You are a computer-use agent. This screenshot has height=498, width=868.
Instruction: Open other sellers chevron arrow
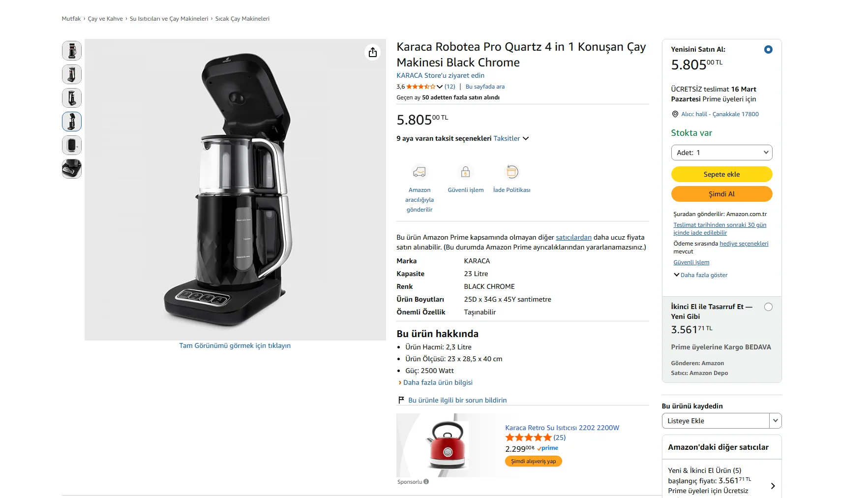click(773, 486)
